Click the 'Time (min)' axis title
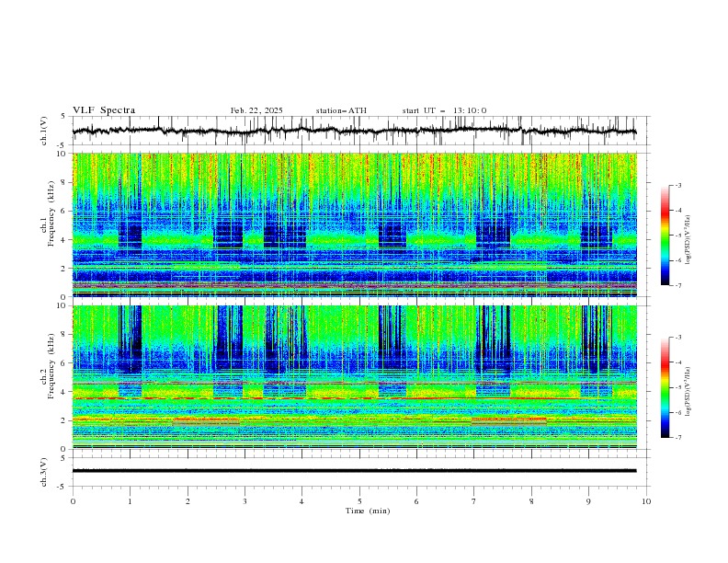The width and height of the screenshot is (728, 563). pyautogui.click(x=368, y=511)
